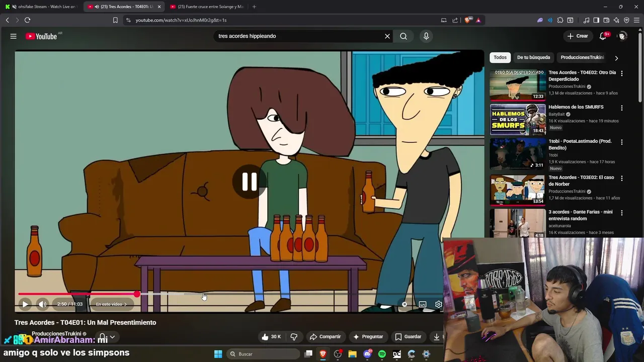
Task: Close the 'Tres Acordes - T04E01' tab
Action: [159, 7]
